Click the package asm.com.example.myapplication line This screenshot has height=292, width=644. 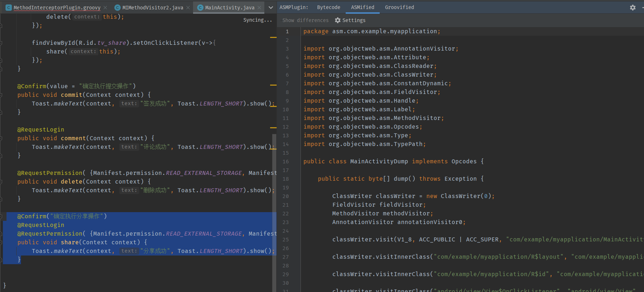tap(372, 31)
